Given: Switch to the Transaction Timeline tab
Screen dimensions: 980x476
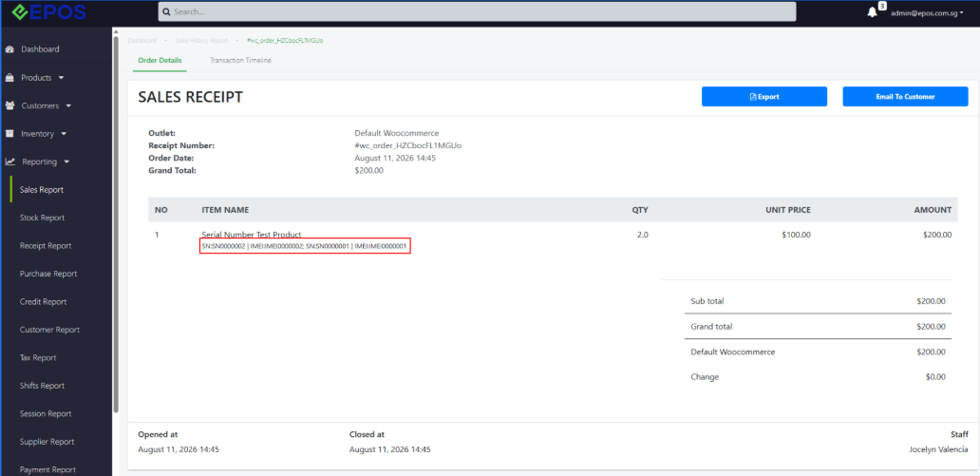Looking at the screenshot, I should tap(240, 61).
